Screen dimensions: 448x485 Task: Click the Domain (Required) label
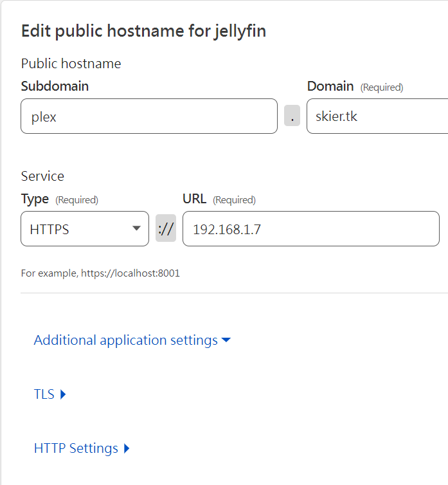(x=355, y=86)
